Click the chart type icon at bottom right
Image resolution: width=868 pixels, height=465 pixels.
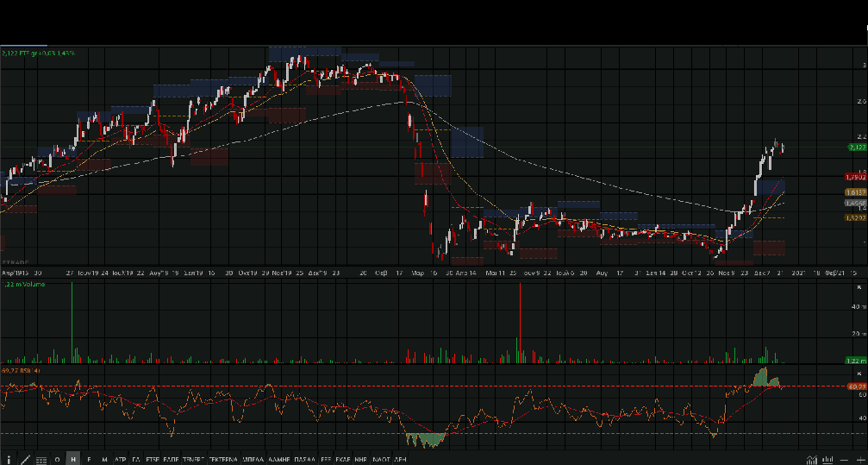point(811,459)
